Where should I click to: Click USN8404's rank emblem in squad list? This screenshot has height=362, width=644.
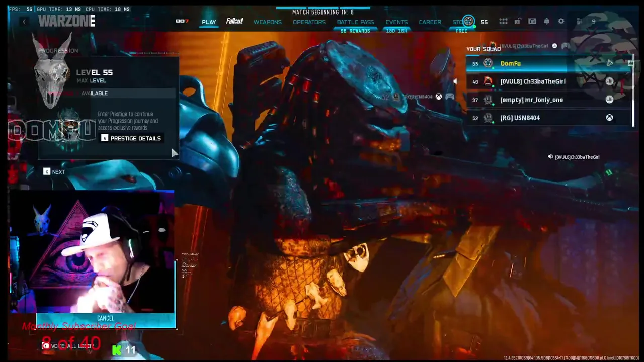click(x=488, y=118)
